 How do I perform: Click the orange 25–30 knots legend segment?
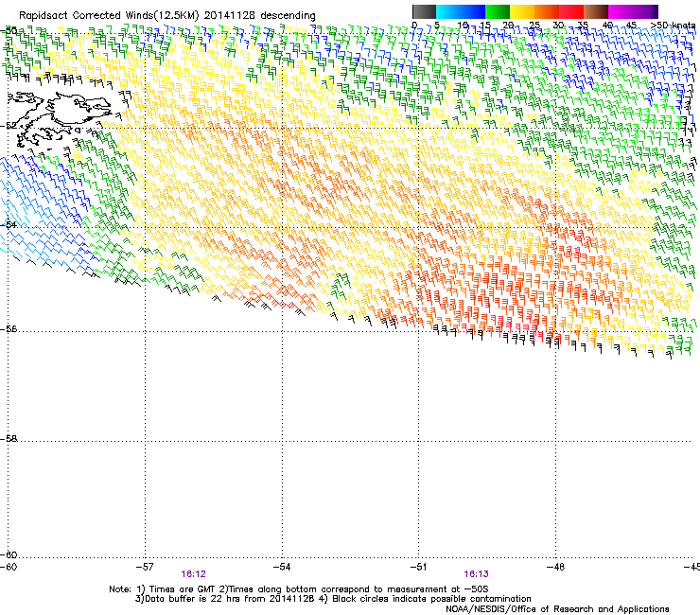(547, 11)
